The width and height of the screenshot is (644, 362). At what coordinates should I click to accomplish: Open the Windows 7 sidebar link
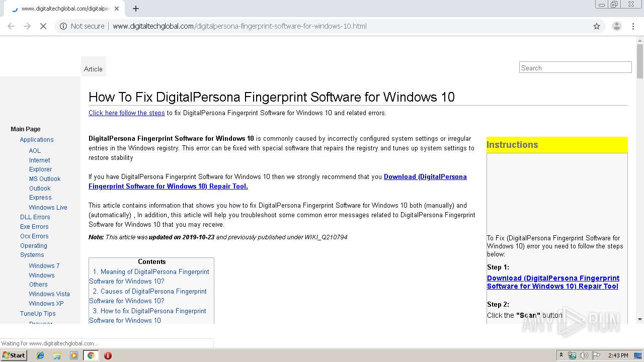[44, 266]
